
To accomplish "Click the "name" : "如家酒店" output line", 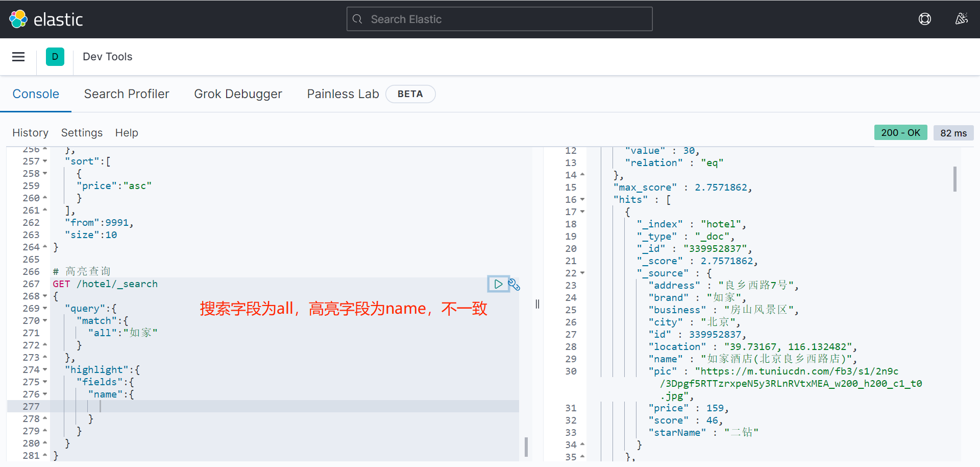I will [x=752, y=359].
